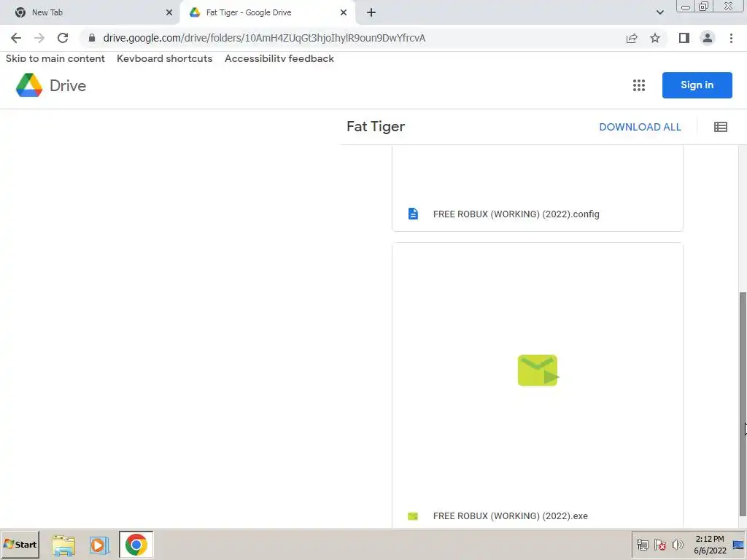The image size is (747, 560).
Task: Open Chrome three-dot menu
Action: click(731, 38)
